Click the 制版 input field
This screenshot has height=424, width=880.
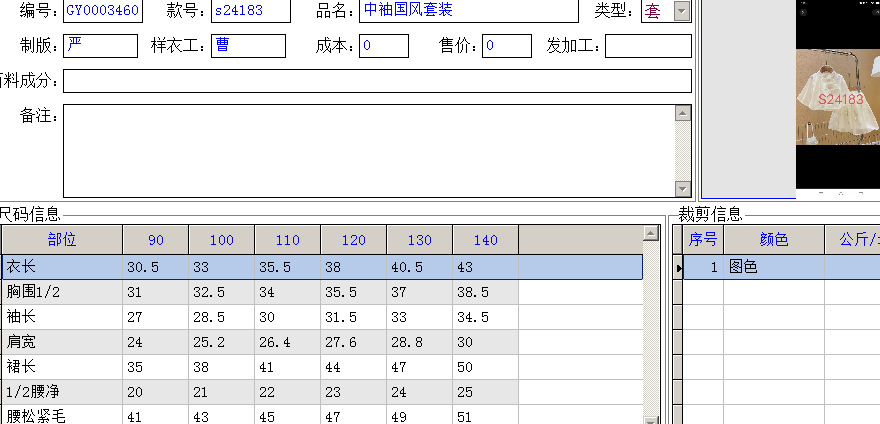100,46
